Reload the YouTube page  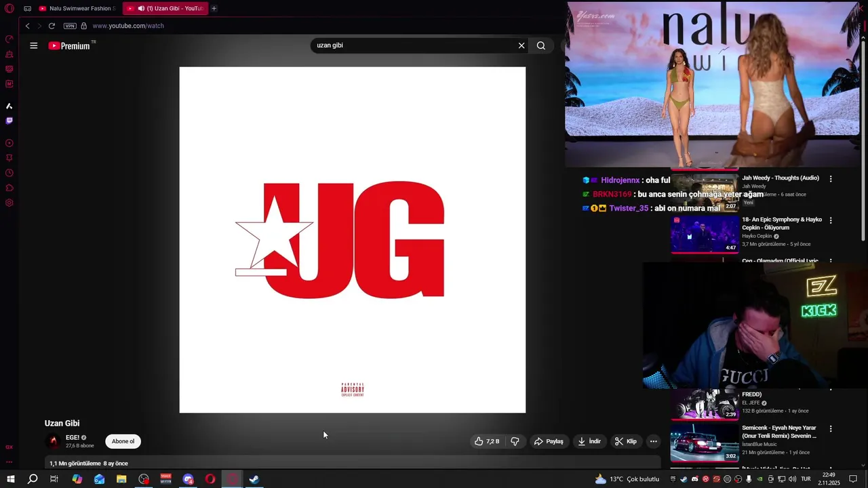click(x=52, y=26)
